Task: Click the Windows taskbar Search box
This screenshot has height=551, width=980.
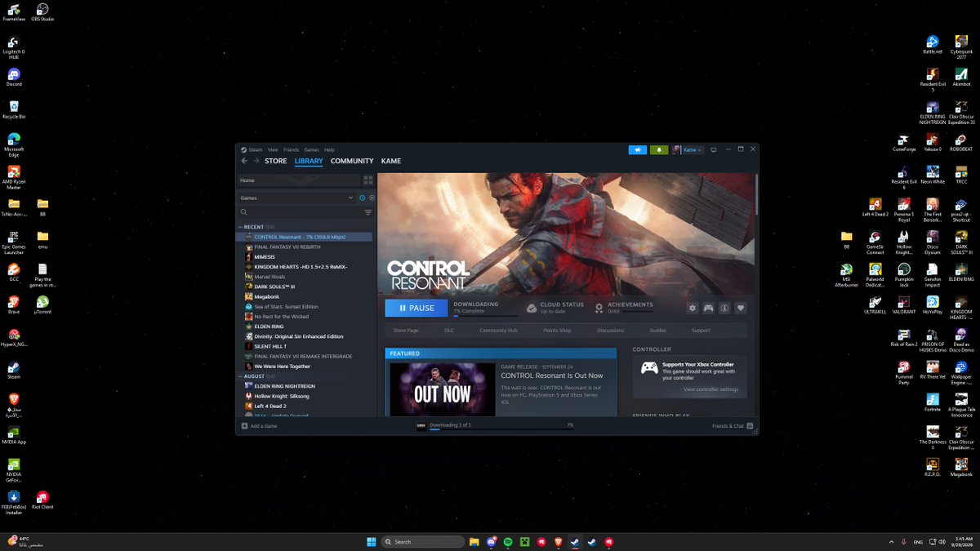Action: 424,542
